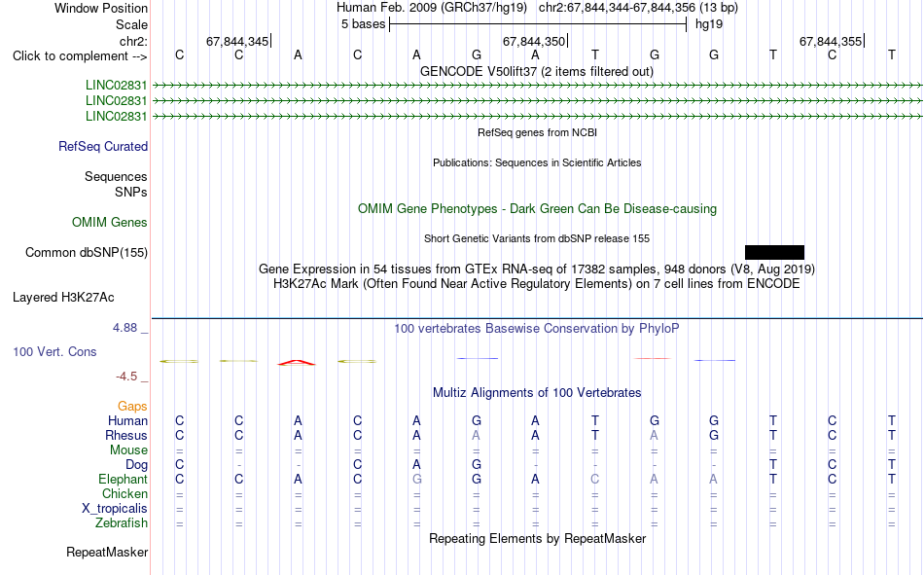
Task: Click the OMIM Gene Phenotypes track title
Action: pyautogui.click(x=537, y=209)
